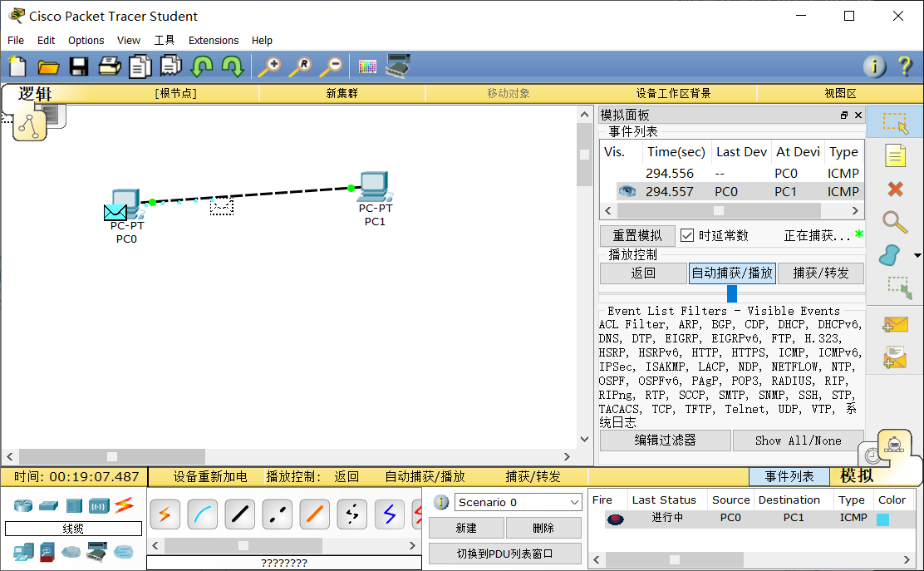Click the 编辑过滤器 button
This screenshot has width=924, height=571.
click(x=666, y=441)
